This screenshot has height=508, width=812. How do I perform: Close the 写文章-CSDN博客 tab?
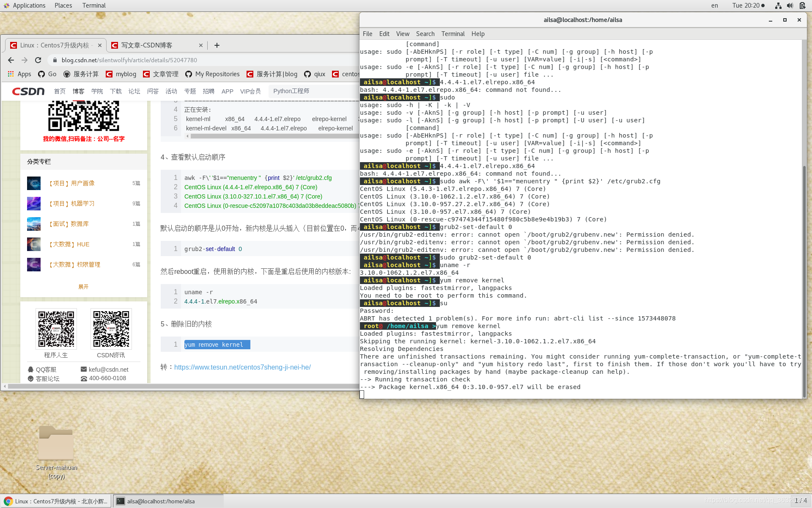201,45
